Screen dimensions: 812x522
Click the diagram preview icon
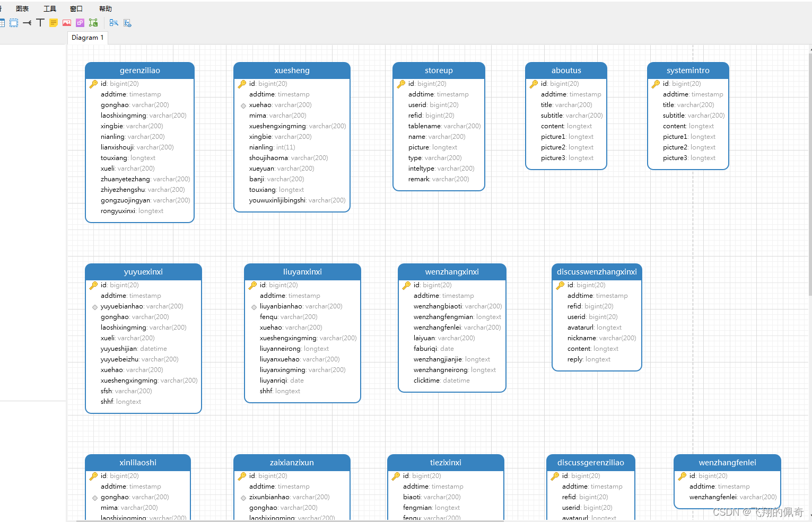[127, 22]
